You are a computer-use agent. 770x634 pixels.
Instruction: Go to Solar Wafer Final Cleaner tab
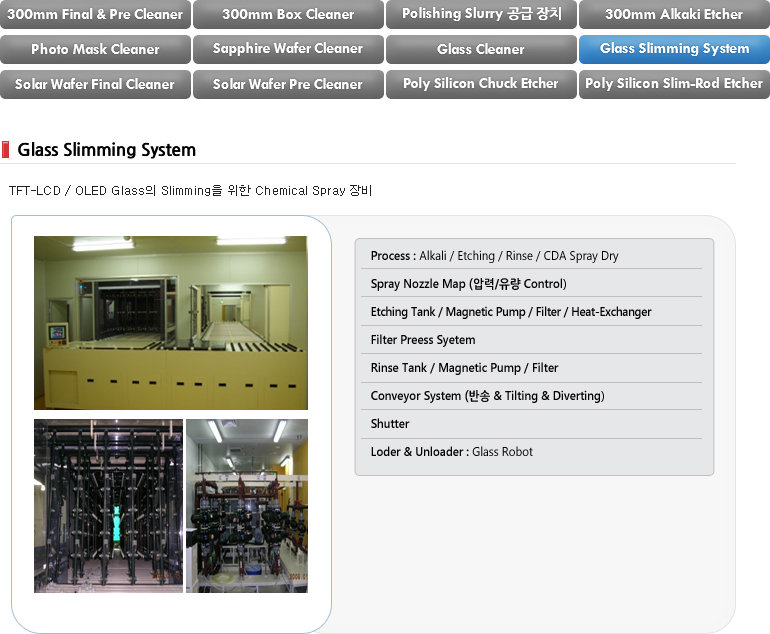pos(95,84)
